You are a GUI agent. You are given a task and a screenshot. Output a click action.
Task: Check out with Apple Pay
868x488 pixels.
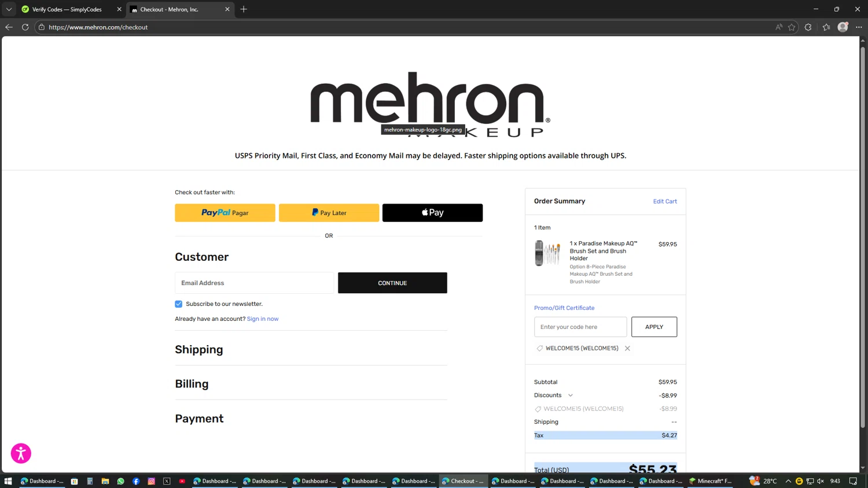coord(432,213)
